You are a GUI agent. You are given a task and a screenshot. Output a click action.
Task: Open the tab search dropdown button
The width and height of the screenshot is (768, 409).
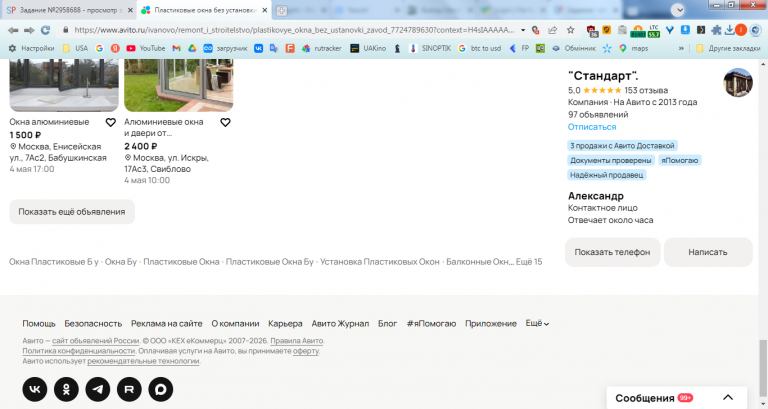coord(678,10)
